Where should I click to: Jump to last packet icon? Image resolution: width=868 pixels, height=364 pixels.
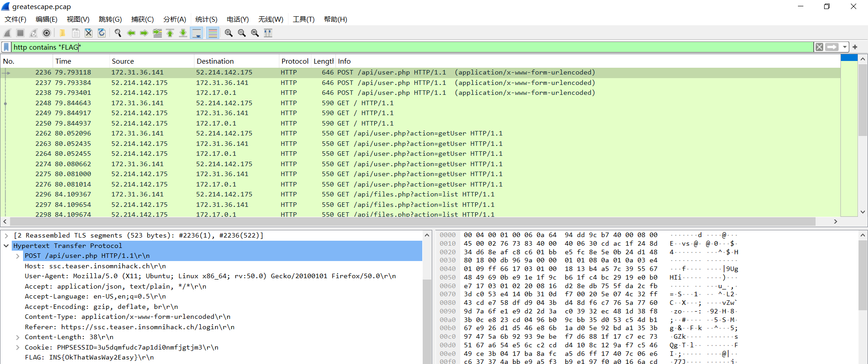point(183,33)
